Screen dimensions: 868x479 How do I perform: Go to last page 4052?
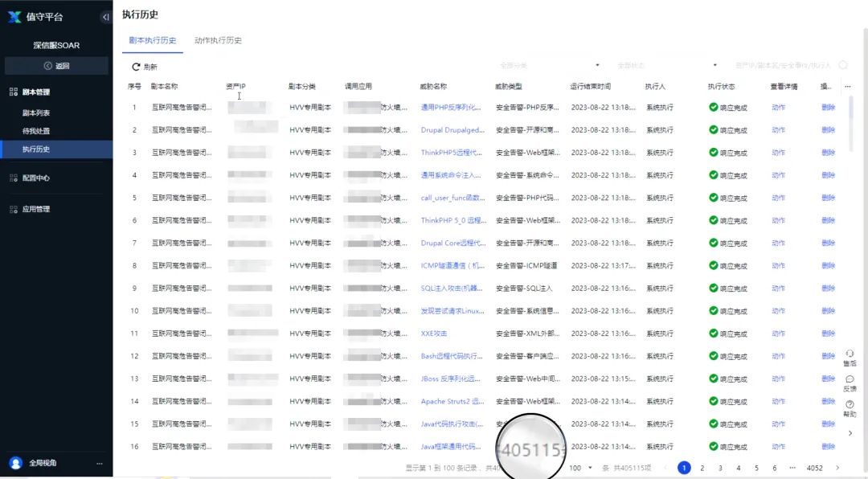pyautogui.click(x=814, y=468)
